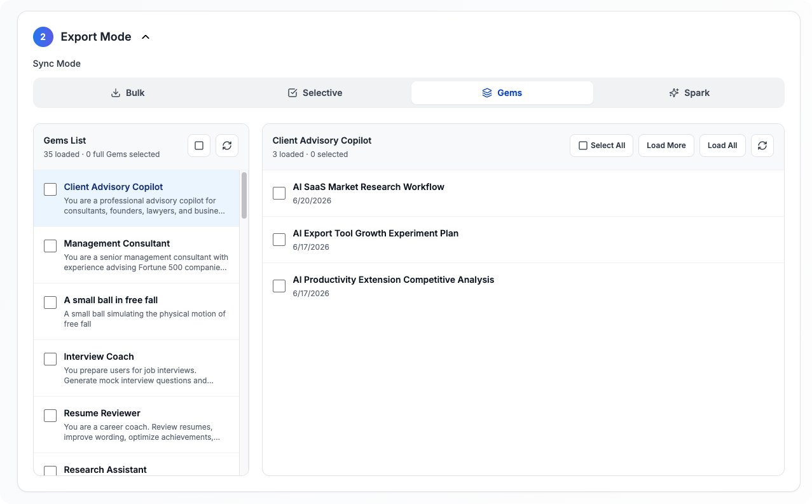812x504 pixels.
Task: Select the A small ball in free fall title
Action: tap(111, 300)
